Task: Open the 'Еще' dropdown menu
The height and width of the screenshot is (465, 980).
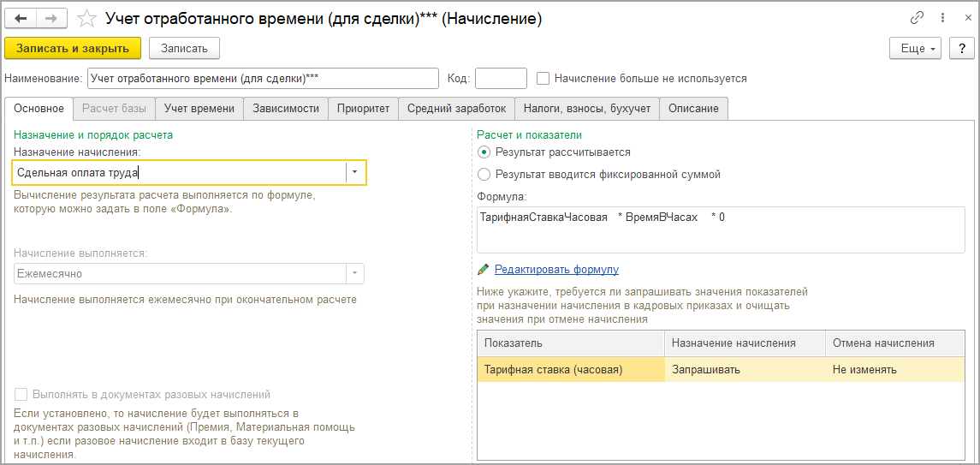Action: (915, 48)
